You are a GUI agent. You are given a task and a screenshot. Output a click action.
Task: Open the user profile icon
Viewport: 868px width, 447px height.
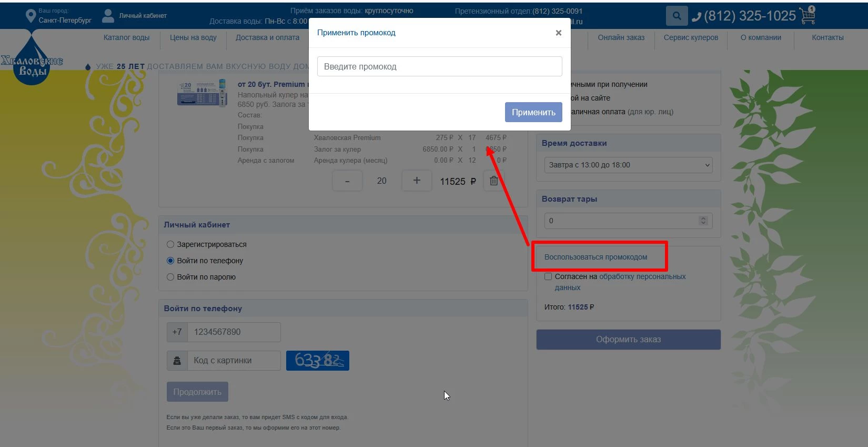coord(108,16)
